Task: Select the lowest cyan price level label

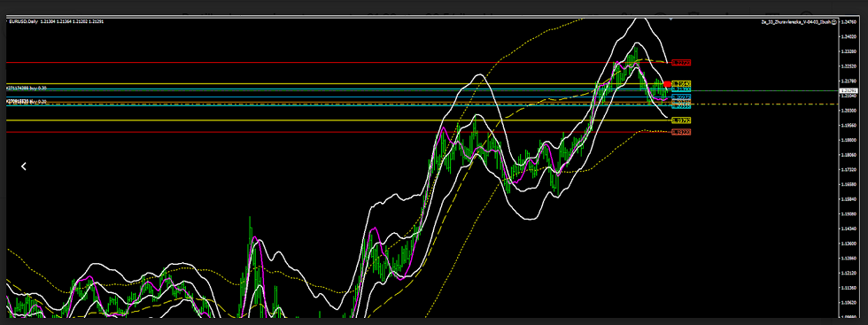Action: click(681, 106)
